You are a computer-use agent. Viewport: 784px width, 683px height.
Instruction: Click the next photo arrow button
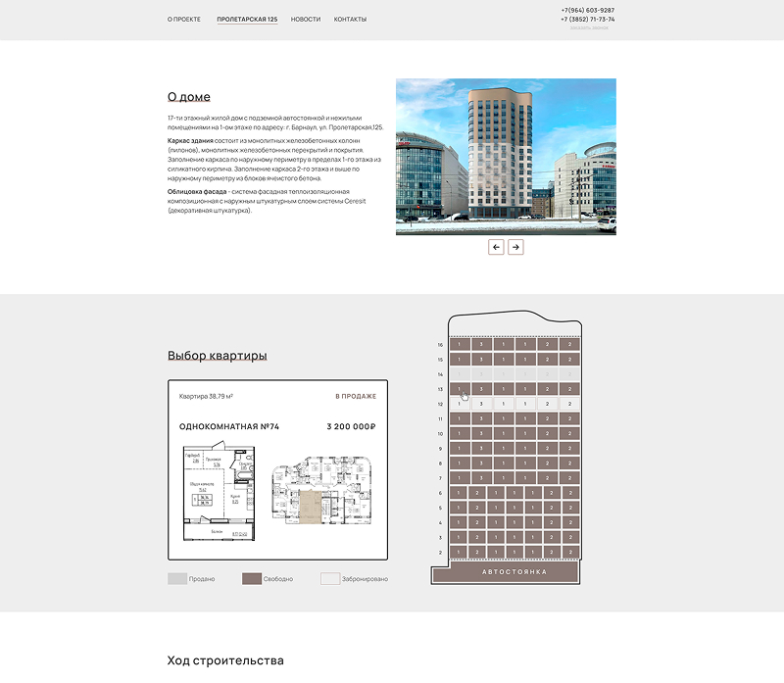[x=515, y=247]
